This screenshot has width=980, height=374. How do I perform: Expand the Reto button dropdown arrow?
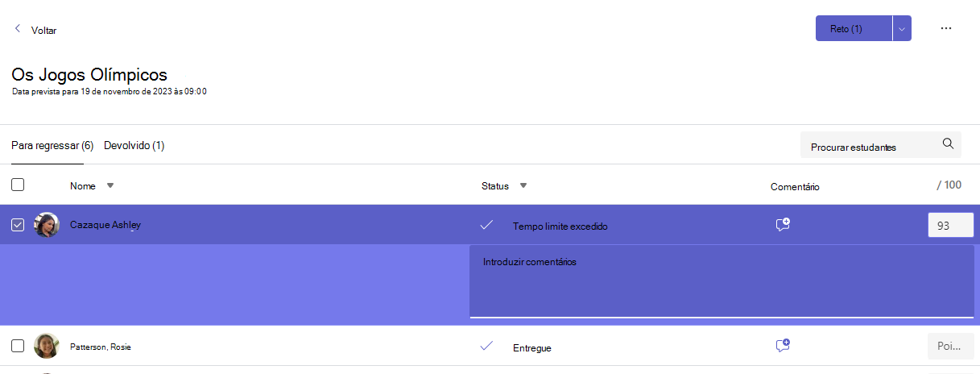[x=902, y=28]
